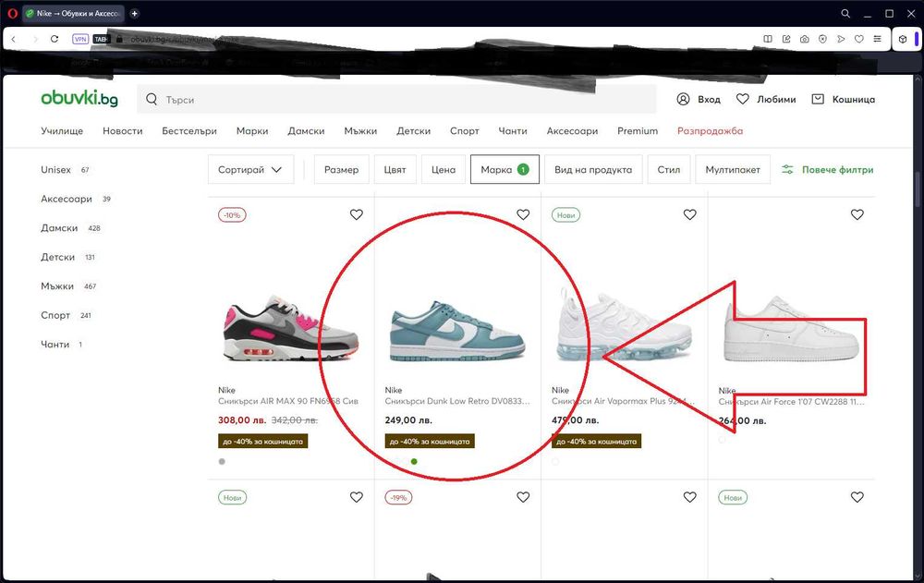Favorite the Air Vapormax Plus sneaker
Image resolution: width=924 pixels, height=583 pixels.
(690, 214)
